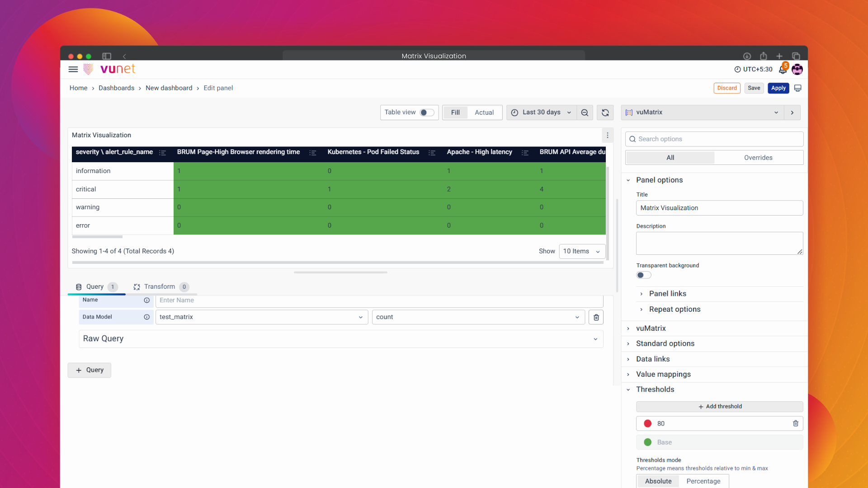Viewport: 868px width, 488px height.
Task: Click the zoom out time range icon
Action: 585,113
